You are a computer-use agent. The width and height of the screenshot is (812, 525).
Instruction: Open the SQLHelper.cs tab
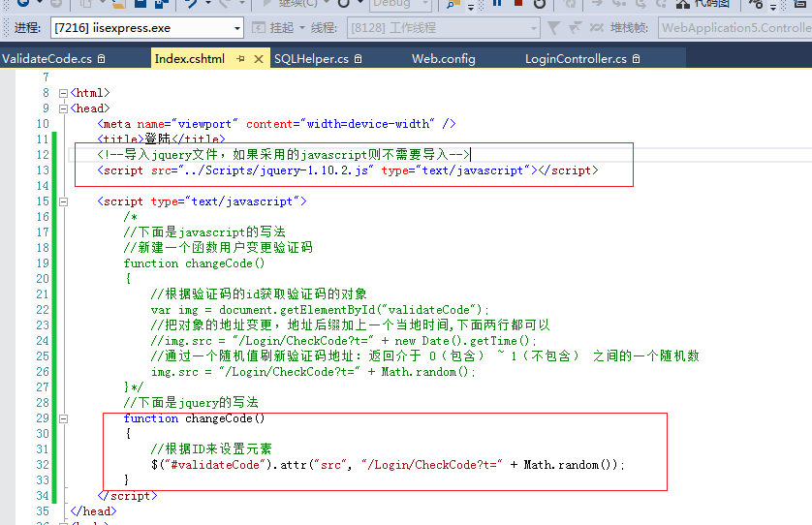(311, 59)
